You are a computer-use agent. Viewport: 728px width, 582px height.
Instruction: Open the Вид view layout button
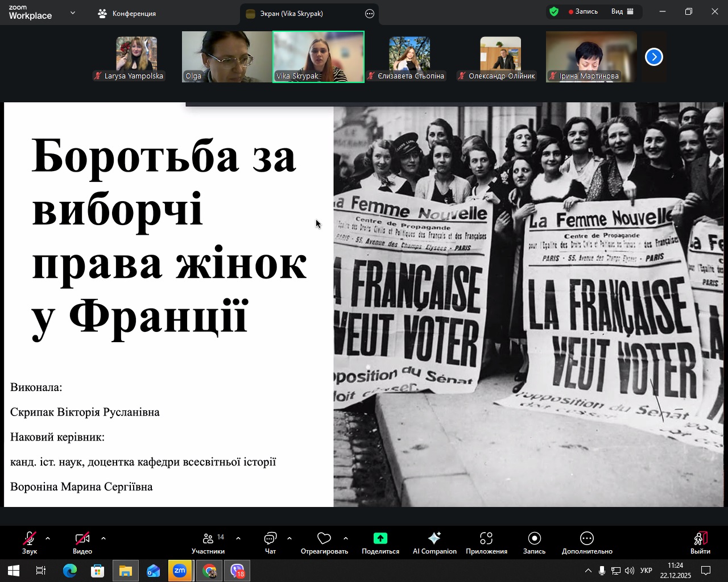point(622,12)
